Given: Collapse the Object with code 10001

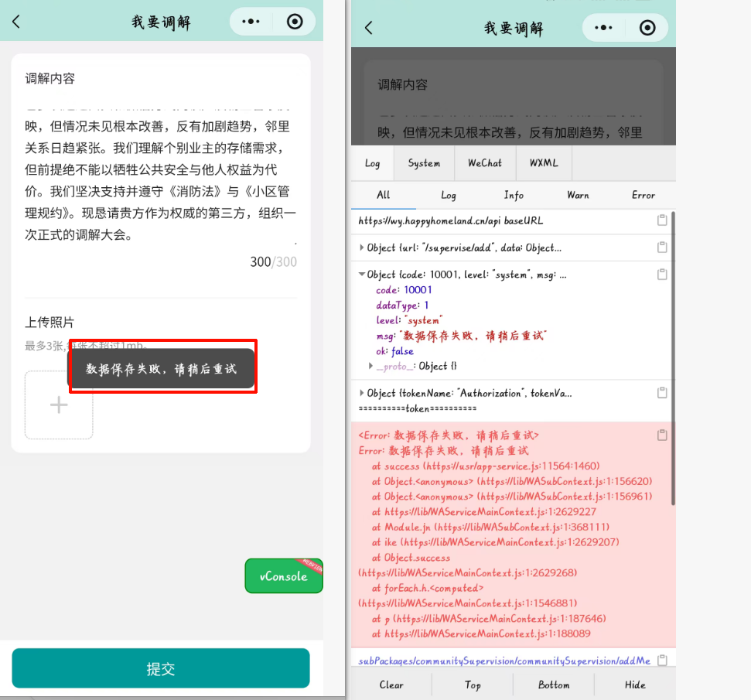Looking at the screenshot, I should pos(362,275).
